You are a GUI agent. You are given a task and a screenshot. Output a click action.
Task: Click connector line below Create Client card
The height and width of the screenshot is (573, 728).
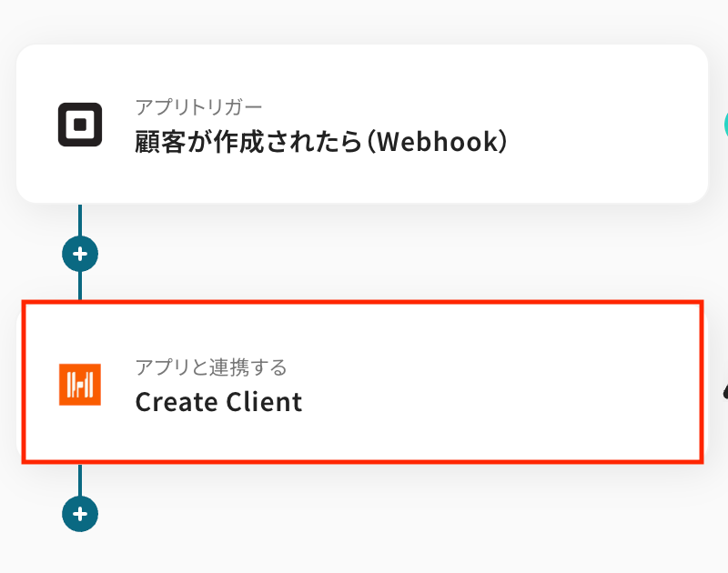coord(80,479)
